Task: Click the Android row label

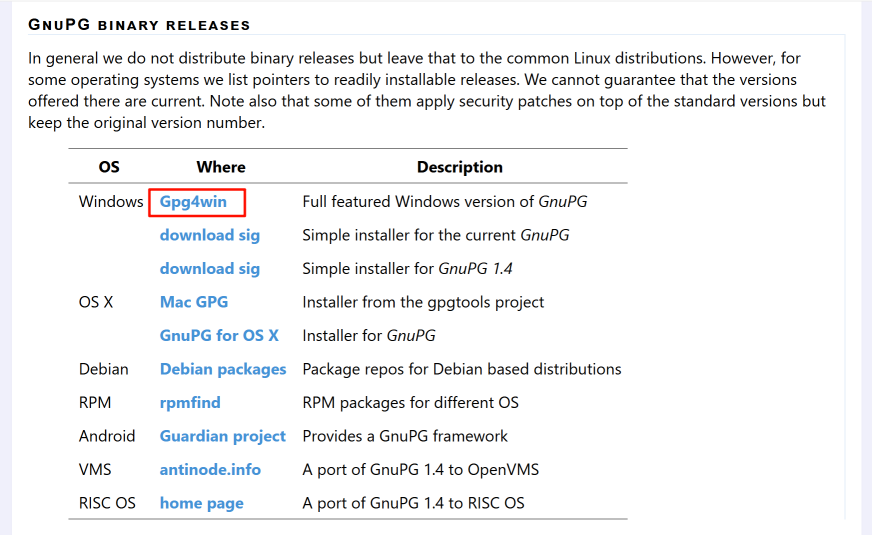Action: click(107, 436)
